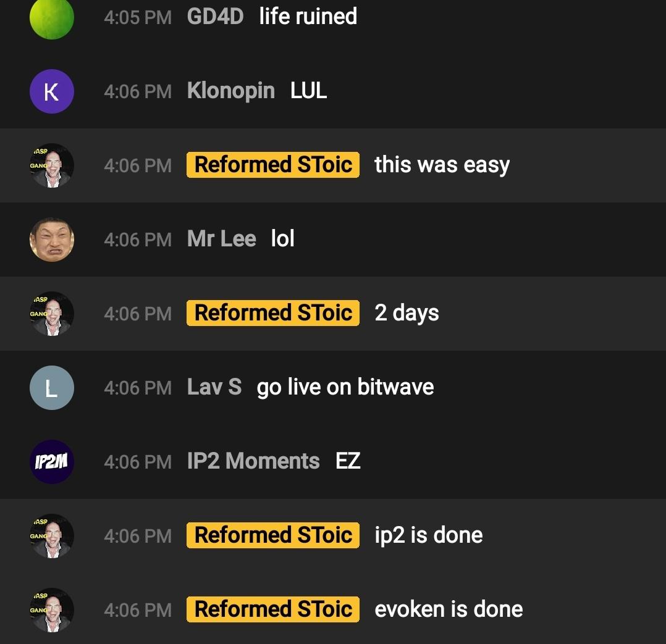
Task: Click the IP2 Moments username
Action: [x=253, y=461]
